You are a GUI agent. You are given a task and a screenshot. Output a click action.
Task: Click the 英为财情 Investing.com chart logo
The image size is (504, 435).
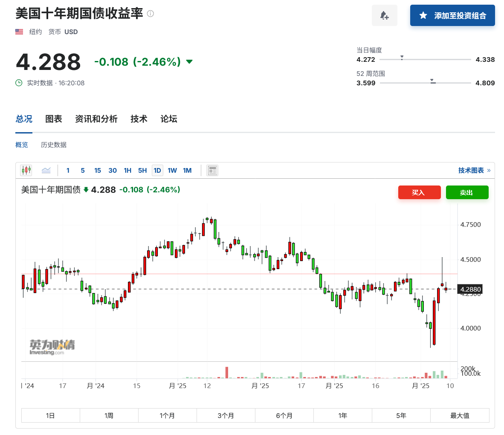tap(52, 347)
